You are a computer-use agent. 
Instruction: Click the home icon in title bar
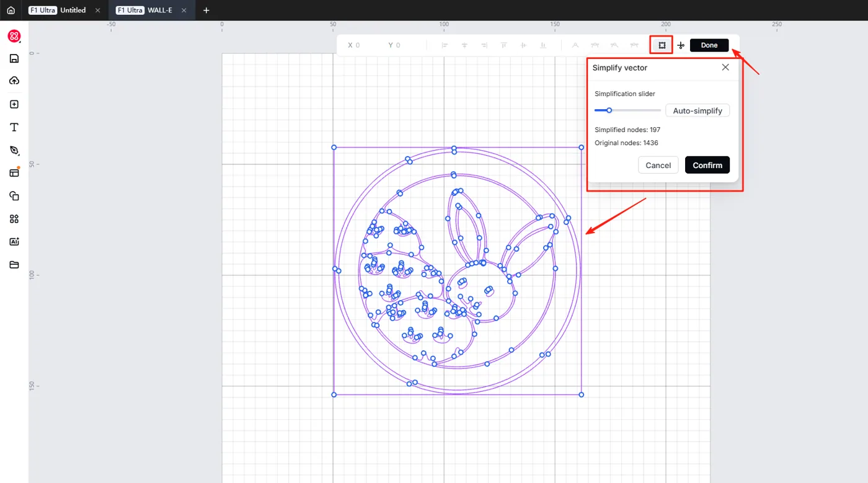[x=11, y=11]
